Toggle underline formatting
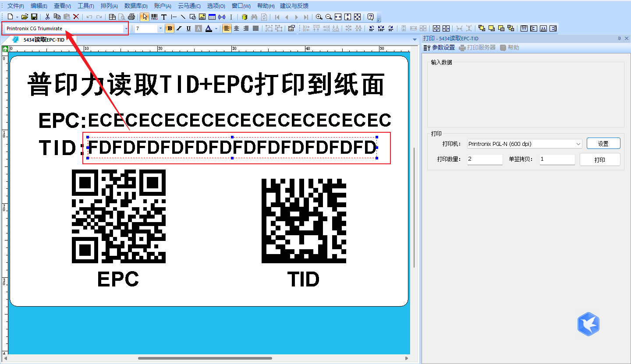 point(188,28)
